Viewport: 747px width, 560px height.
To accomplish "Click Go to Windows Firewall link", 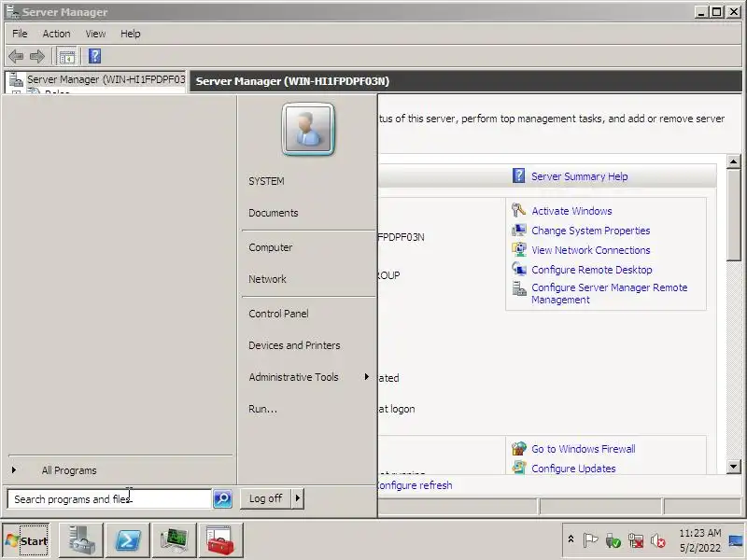I will (583, 449).
